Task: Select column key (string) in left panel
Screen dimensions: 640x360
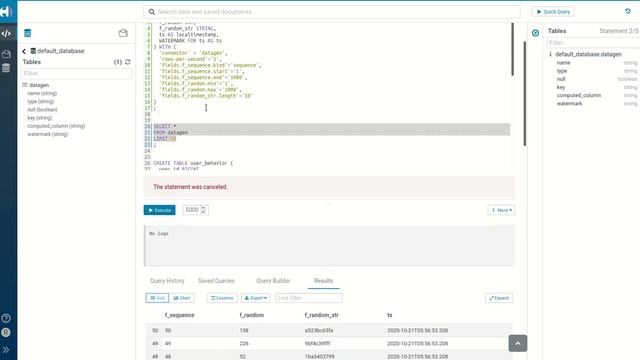Action: [40, 118]
